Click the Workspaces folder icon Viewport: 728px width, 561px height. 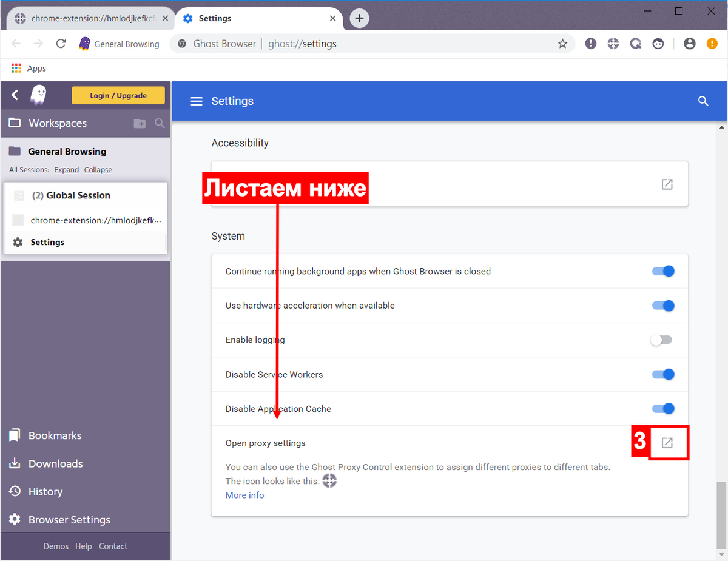click(15, 123)
